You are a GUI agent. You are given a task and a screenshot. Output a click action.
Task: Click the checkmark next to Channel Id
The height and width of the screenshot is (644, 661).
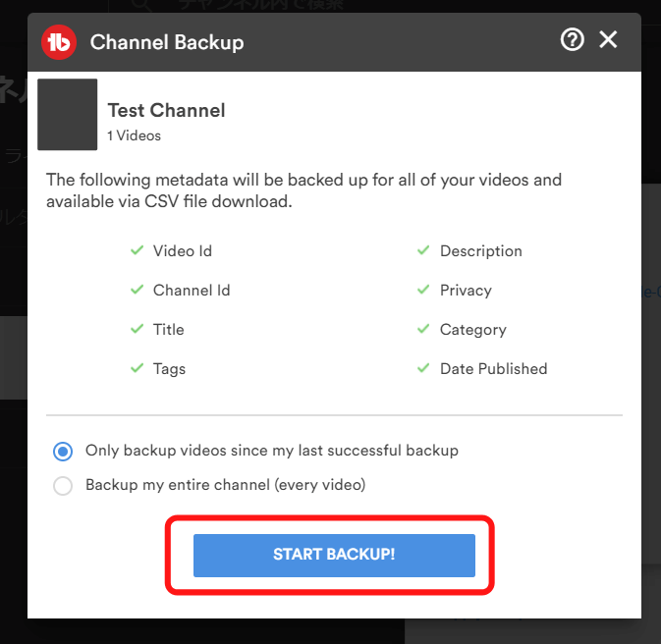click(137, 290)
